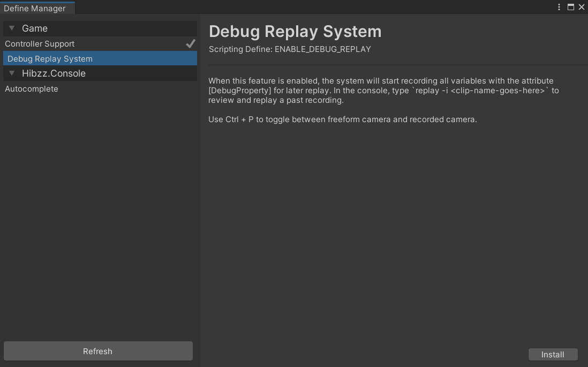Click the Debug Replay System heading
Image resolution: width=588 pixels, height=367 pixels.
click(x=295, y=32)
